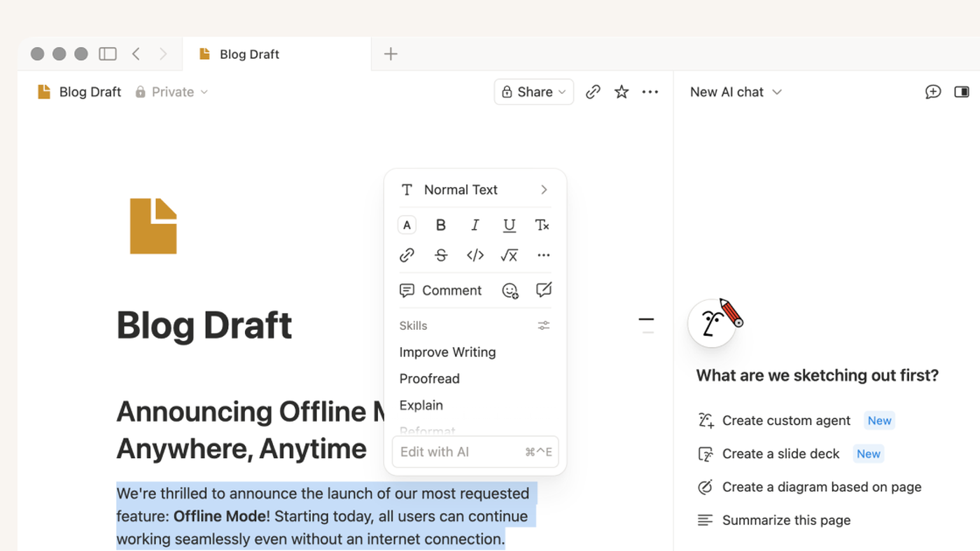
Task: Click Create a diagram based on page
Action: click(809, 487)
